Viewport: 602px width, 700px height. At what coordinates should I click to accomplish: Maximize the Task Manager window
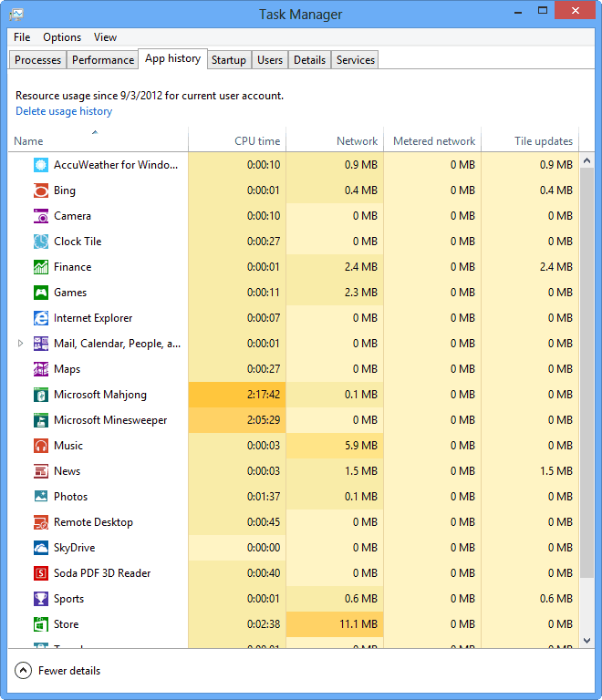(543, 11)
